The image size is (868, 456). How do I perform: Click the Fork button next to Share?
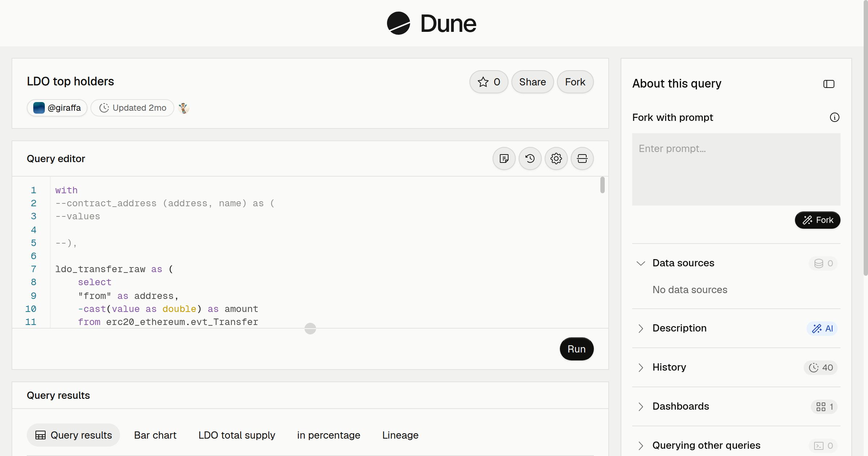point(575,82)
